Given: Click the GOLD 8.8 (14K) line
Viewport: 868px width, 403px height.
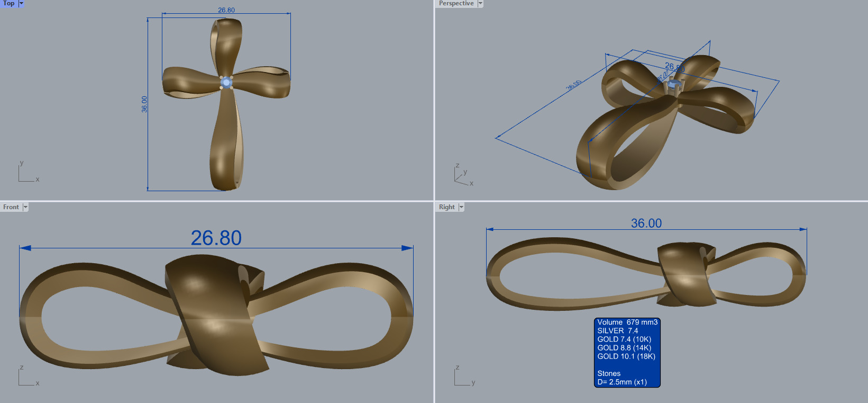Looking at the screenshot, I should click(x=624, y=347).
